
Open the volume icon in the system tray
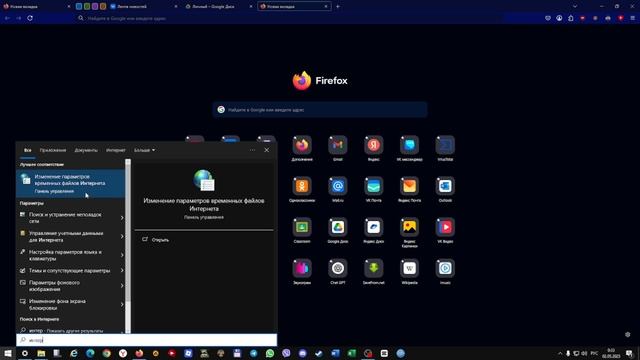(x=584, y=353)
